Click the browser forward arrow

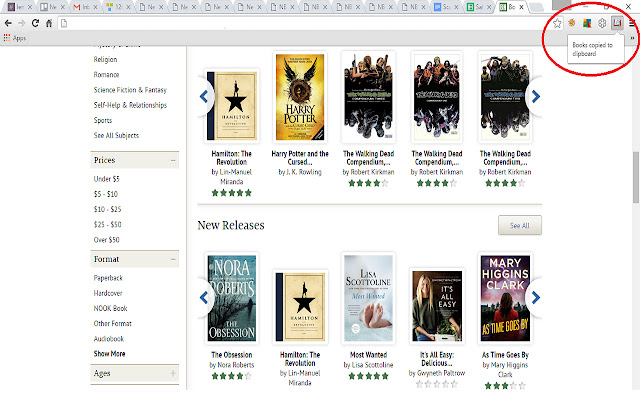click(21, 23)
